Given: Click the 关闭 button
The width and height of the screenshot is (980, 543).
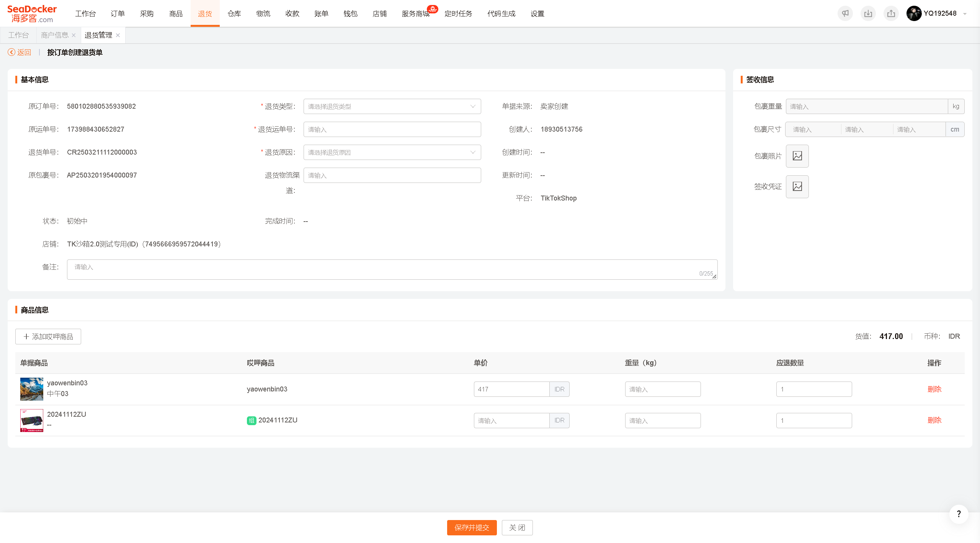Looking at the screenshot, I should (x=517, y=527).
